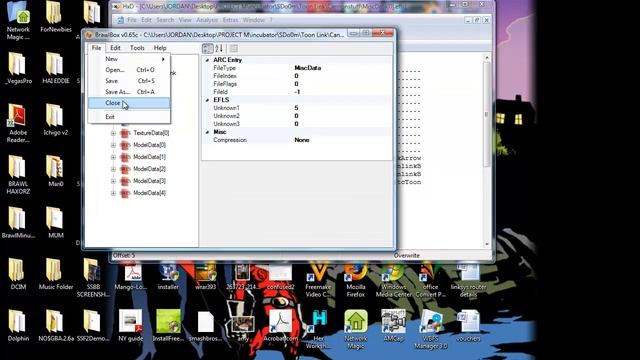Select the MUM folder icon
640x360 pixels.
tap(56, 223)
